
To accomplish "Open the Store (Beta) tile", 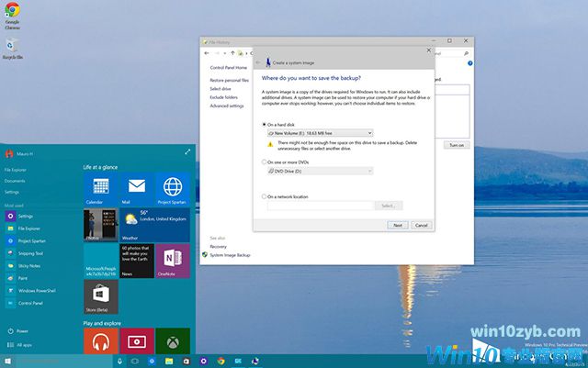I will coord(100,296).
